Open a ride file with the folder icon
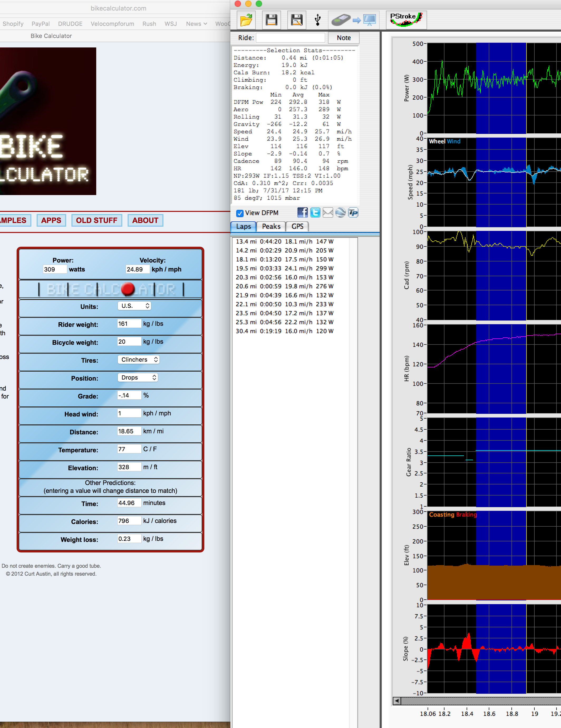Viewport: 561px width, 728px height. [246, 20]
